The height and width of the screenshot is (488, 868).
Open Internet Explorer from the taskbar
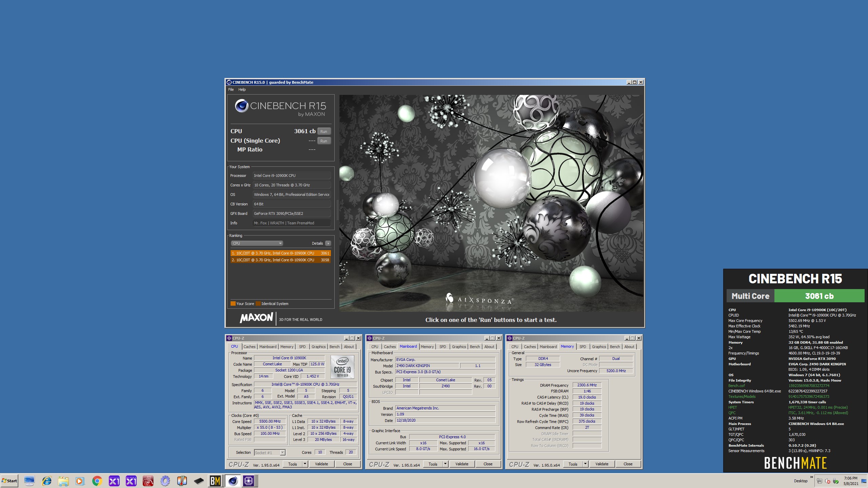(x=46, y=481)
